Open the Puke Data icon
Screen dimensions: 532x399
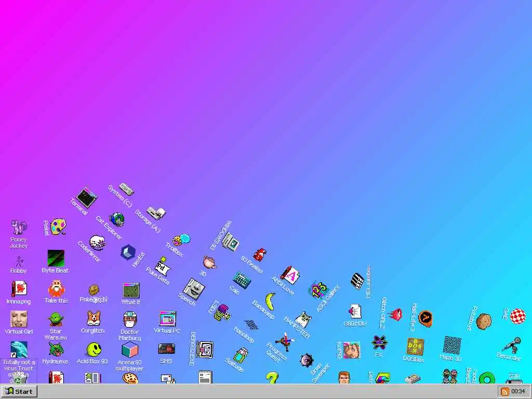pos(163,267)
